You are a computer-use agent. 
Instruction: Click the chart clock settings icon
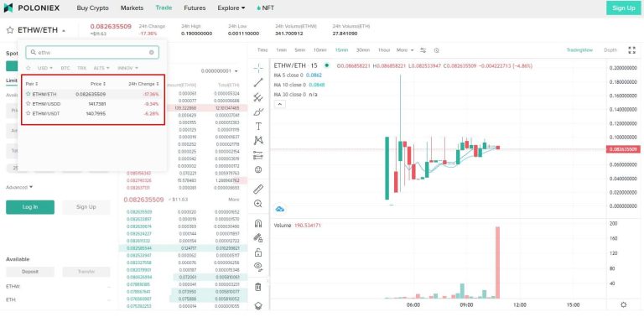click(437, 50)
